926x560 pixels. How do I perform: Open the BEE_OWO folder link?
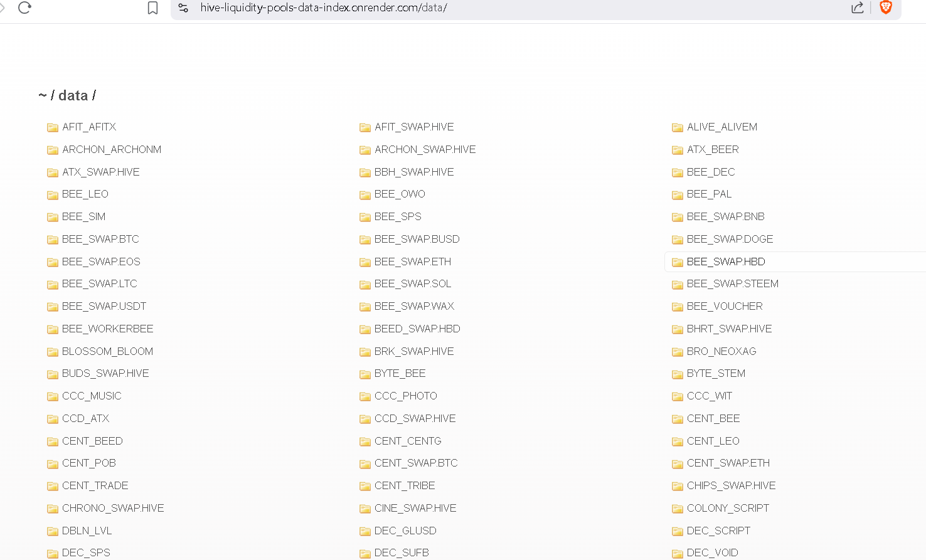tap(400, 194)
